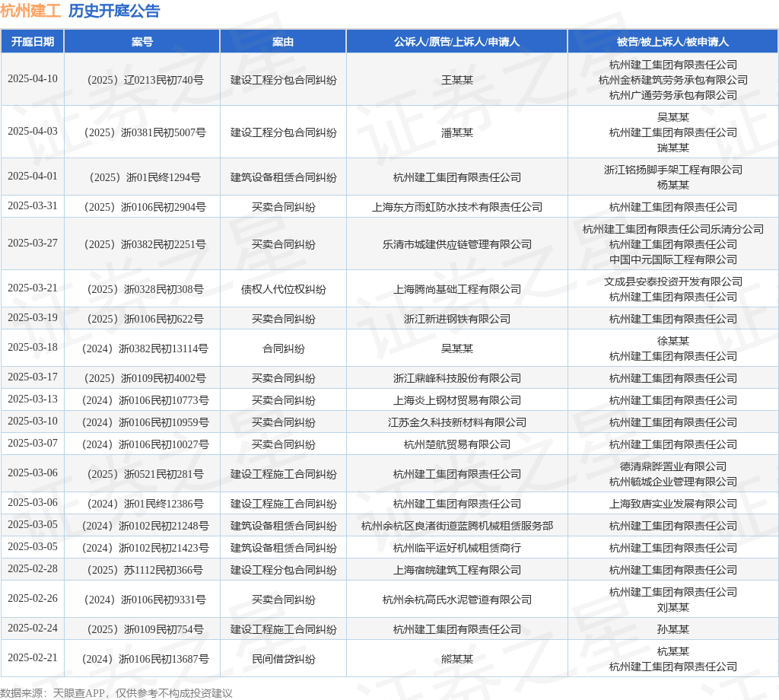The height and width of the screenshot is (700, 779).
Task: Click plaintiff 杭州楚航贸易有限公司
Action: click(x=457, y=444)
